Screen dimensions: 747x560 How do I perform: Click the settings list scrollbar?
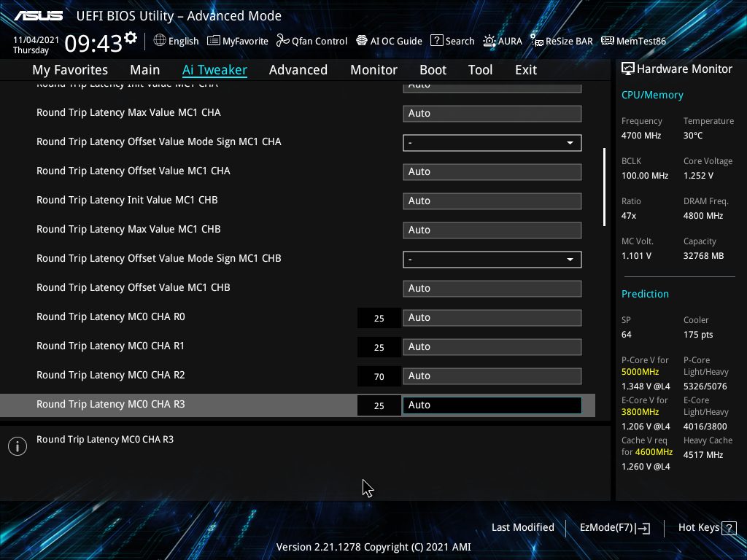604,187
